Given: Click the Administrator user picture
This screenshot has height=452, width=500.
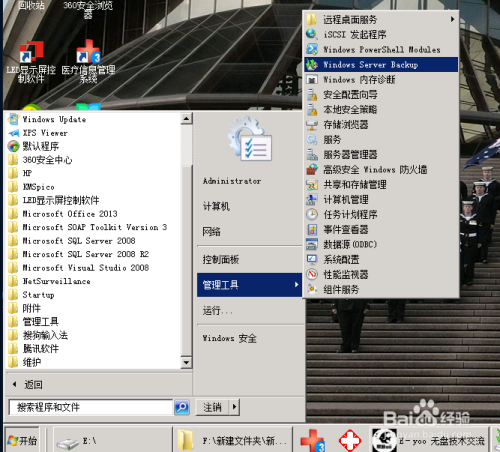Looking at the screenshot, I should (250, 139).
